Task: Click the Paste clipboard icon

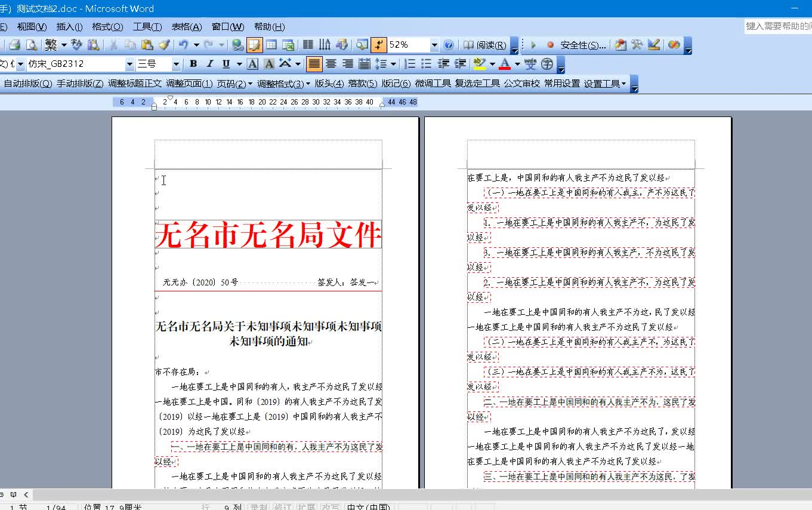Action: pos(147,45)
